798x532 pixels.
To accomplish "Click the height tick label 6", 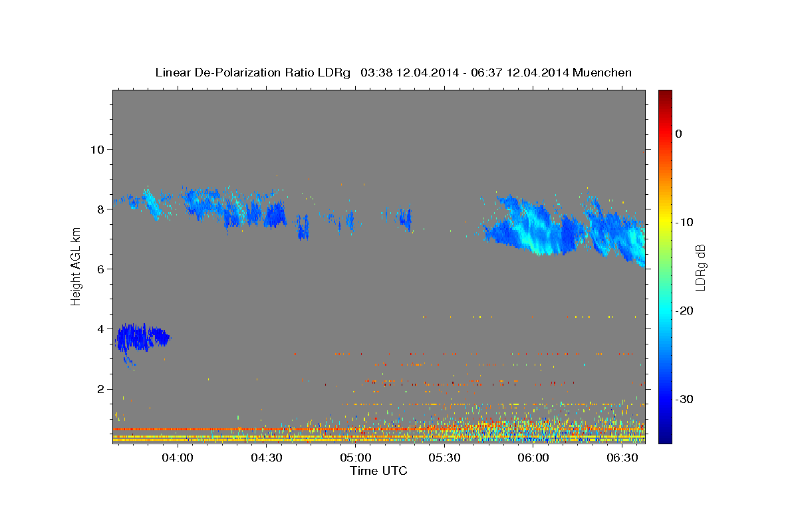I will pyautogui.click(x=101, y=269).
